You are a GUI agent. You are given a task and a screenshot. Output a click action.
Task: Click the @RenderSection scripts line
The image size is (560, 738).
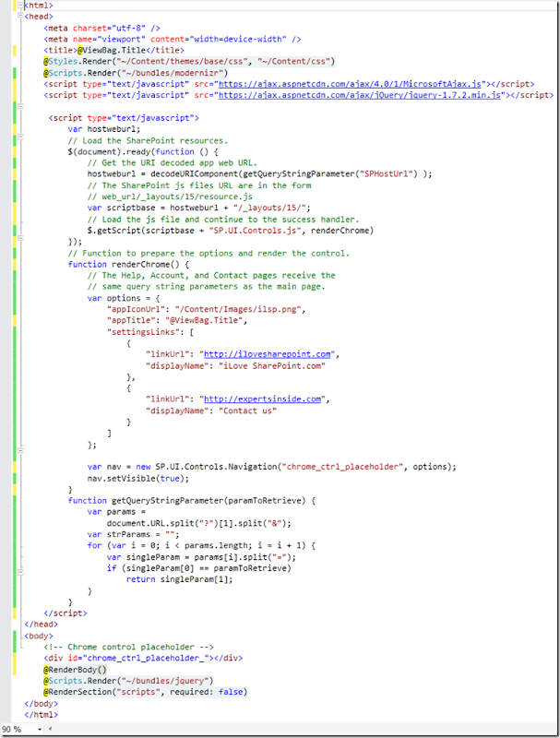point(146,693)
